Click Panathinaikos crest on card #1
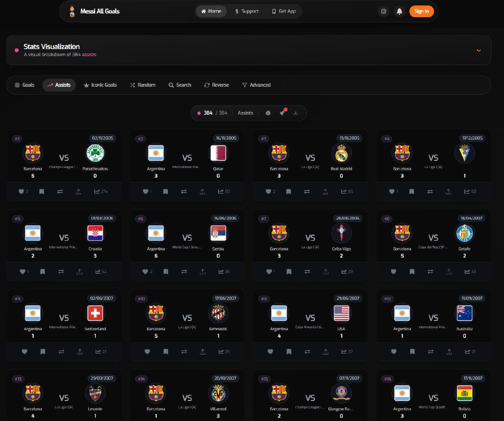The image size is (504, 421). pyautogui.click(x=95, y=153)
